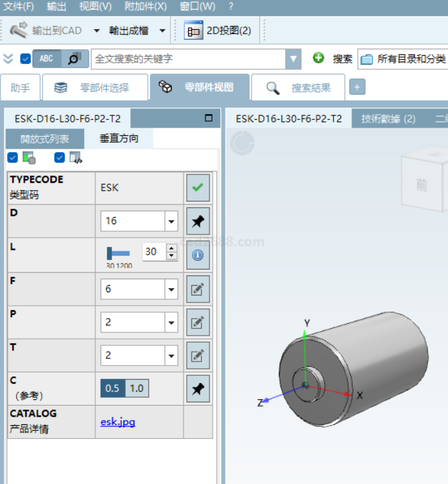This screenshot has height=484, width=448.
Task: Click the 2D投图(2) button
Action: pyautogui.click(x=218, y=30)
